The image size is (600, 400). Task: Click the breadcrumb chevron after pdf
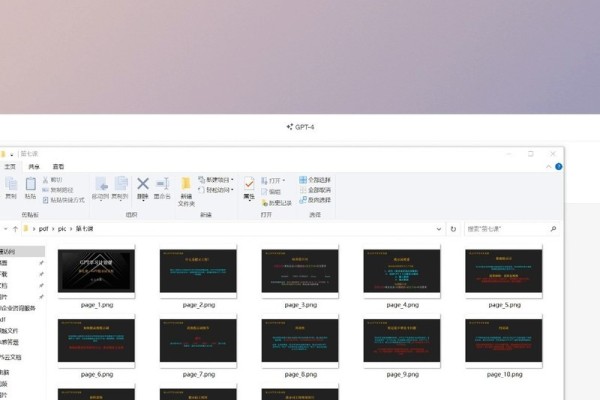[53, 229]
